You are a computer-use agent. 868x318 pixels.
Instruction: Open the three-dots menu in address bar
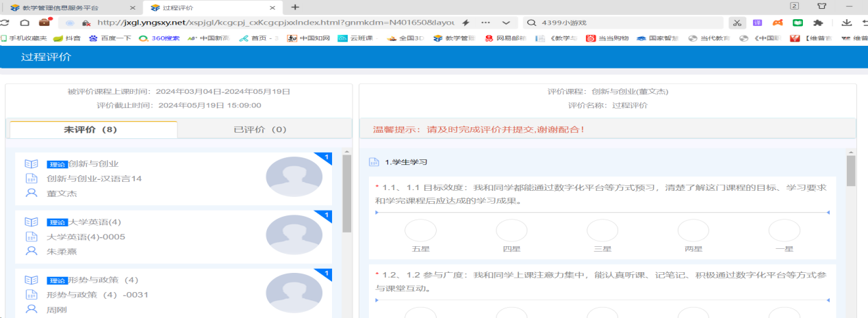487,23
